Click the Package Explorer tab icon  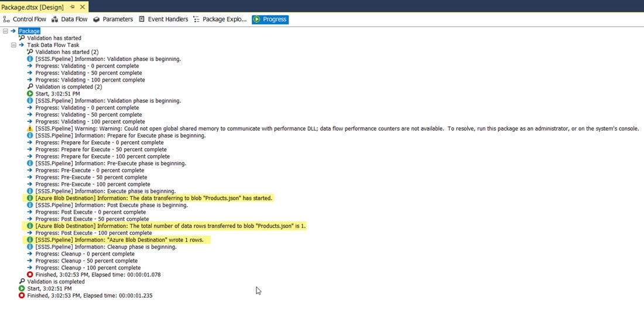196,19
